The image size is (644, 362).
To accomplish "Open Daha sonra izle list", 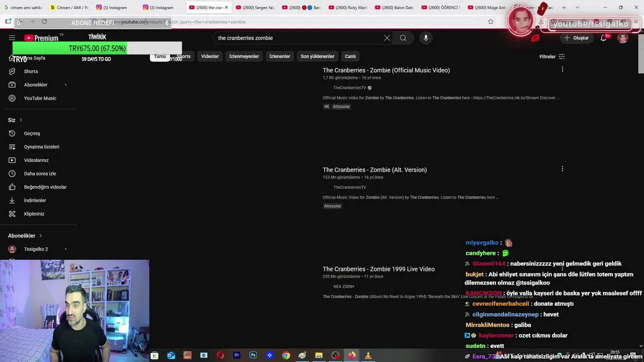I will [40, 173].
